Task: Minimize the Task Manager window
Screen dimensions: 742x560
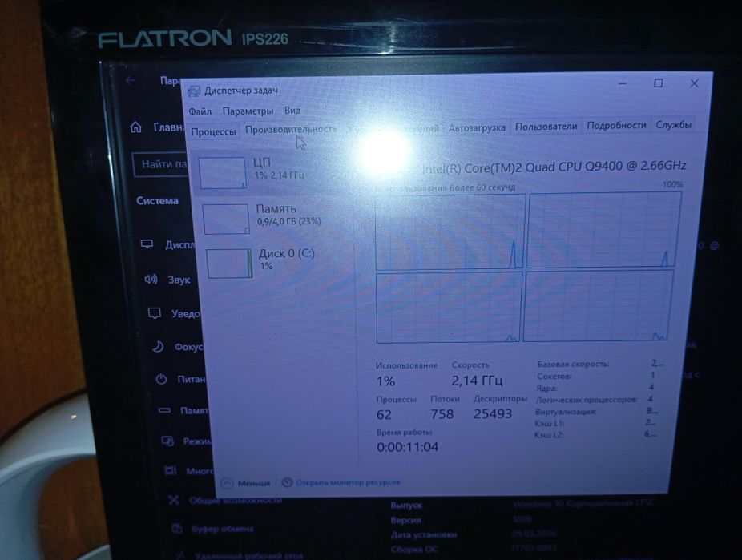Action: click(623, 83)
